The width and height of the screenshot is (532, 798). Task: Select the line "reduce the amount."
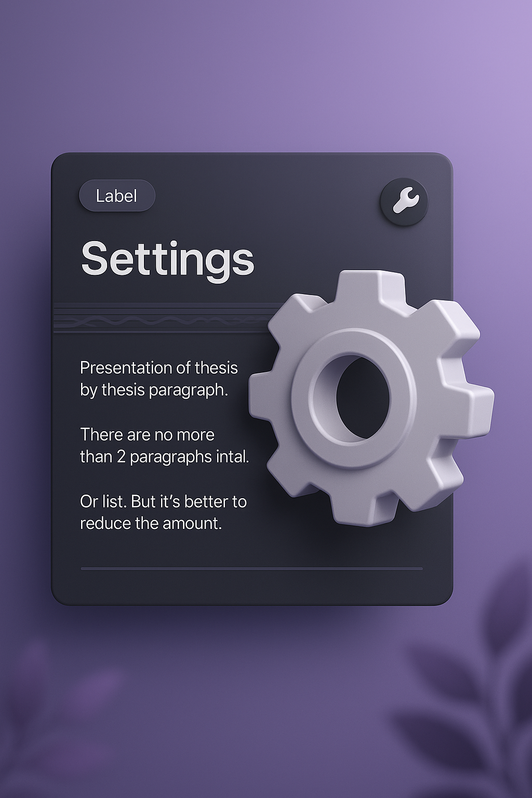click(x=151, y=523)
